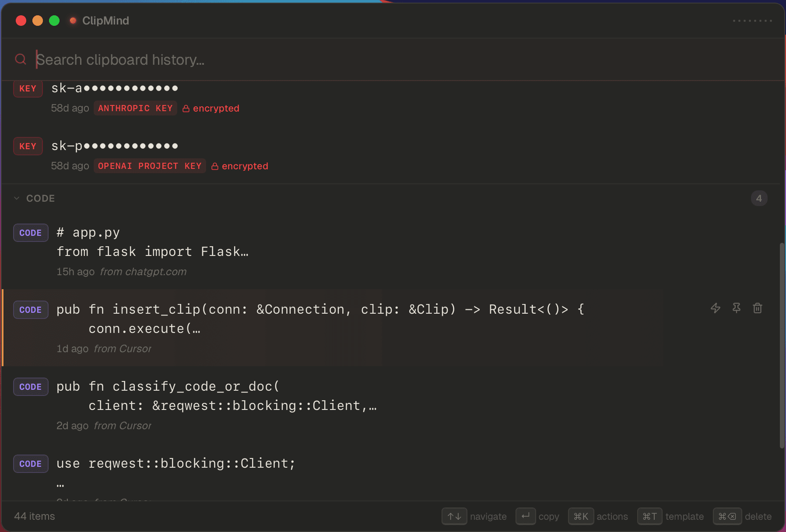Click the search magnifier icon

click(x=21, y=59)
